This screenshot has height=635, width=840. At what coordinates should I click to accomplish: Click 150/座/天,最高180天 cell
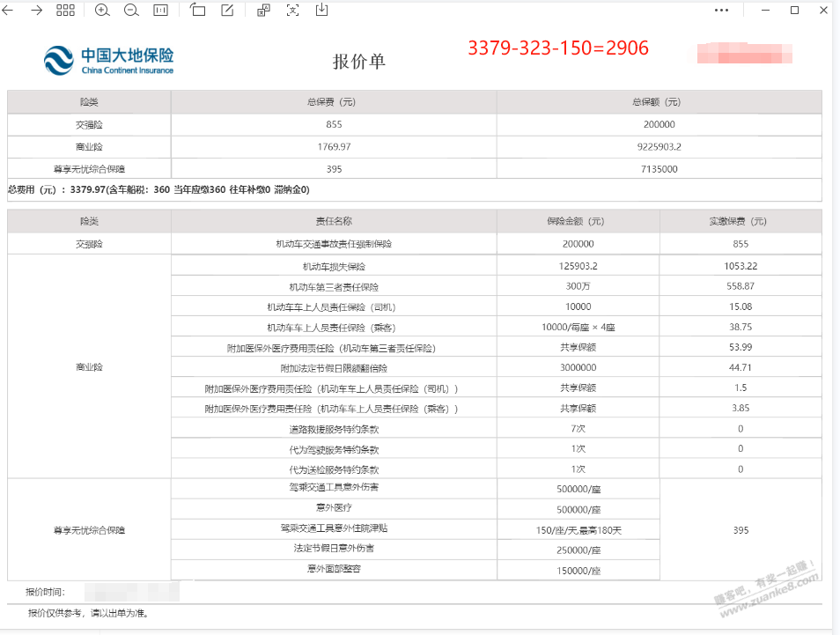[x=578, y=530]
